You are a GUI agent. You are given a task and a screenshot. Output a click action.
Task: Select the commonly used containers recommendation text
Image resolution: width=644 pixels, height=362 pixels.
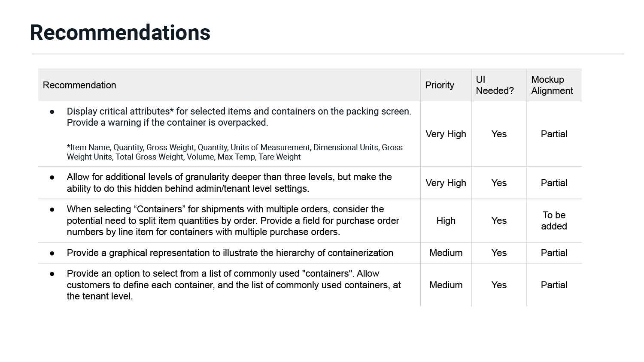[x=234, y=285]
